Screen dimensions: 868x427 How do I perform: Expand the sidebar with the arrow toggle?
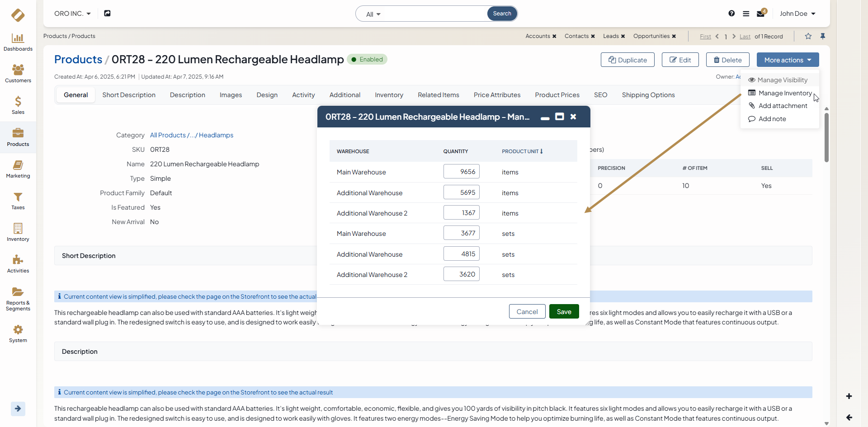coord(18,408)
